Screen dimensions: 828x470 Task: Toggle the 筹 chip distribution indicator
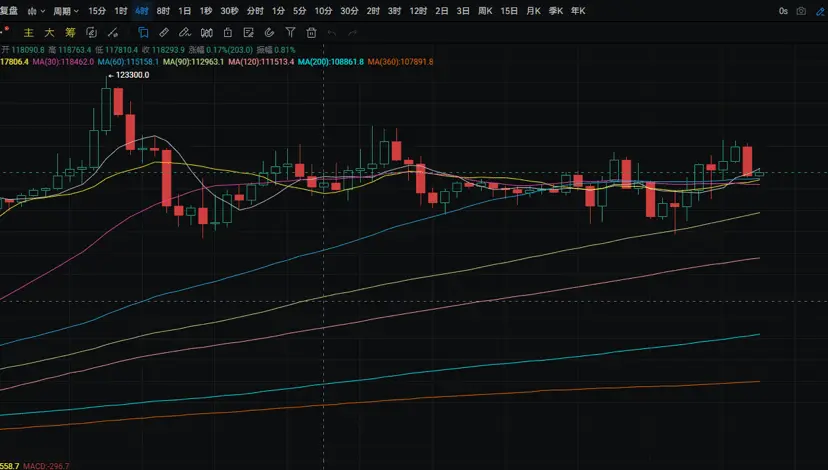tap(70, 33)
